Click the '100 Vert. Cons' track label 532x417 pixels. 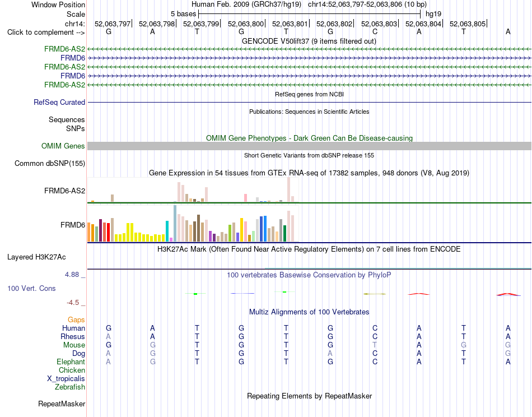31,288
